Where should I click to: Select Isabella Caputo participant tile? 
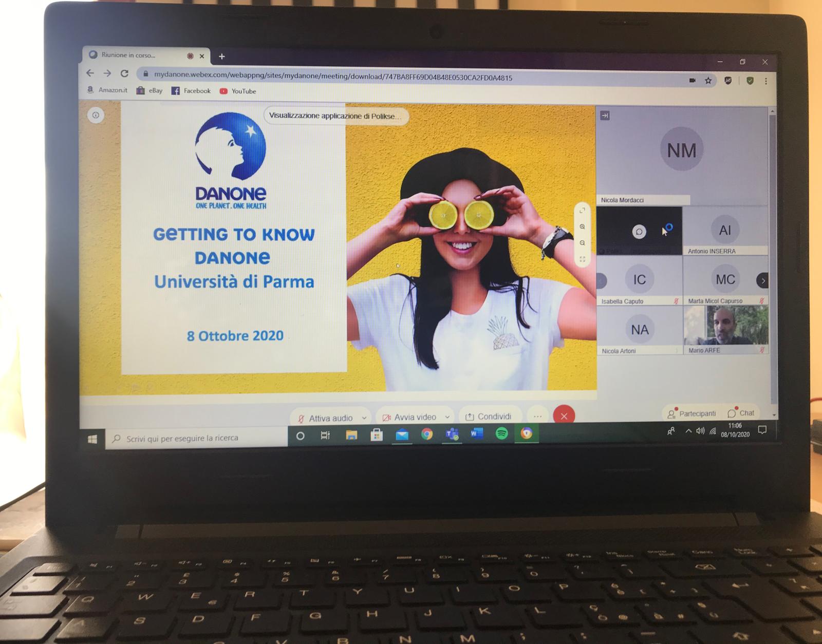click(640, 281)
